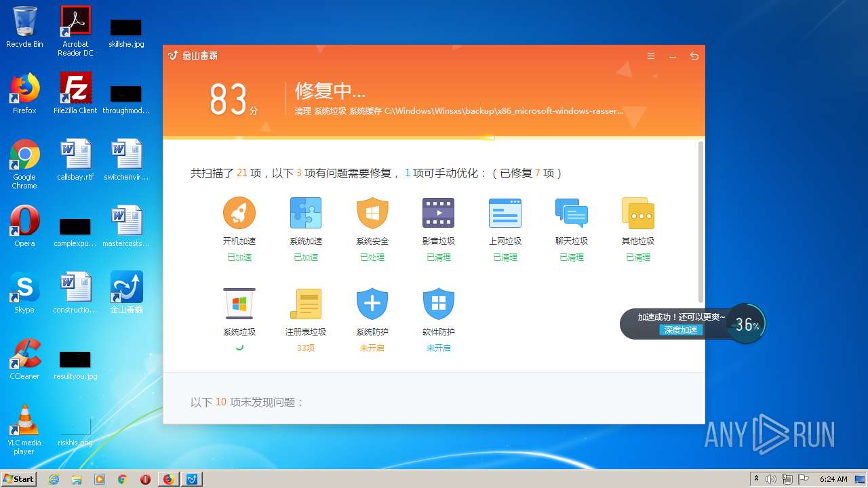Select the 影音垃圾 film icon

pos(438,213)
